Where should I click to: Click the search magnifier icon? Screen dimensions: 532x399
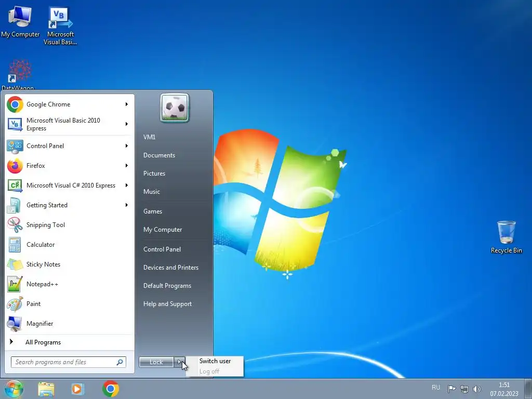pos(120,362)
